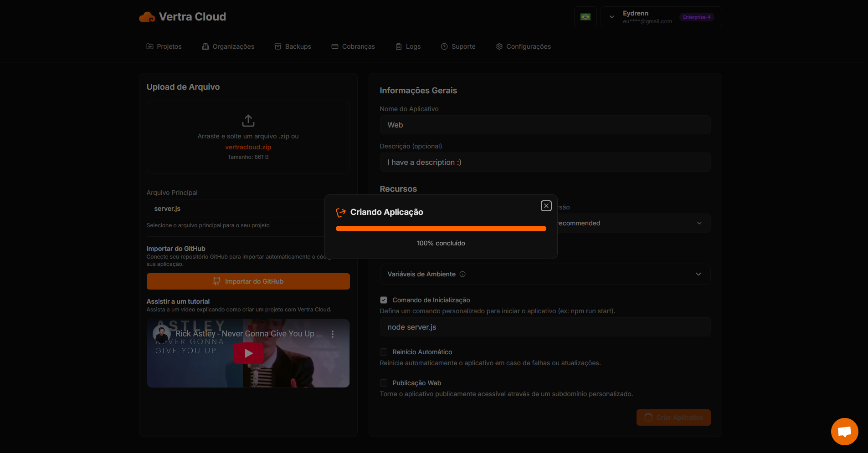Enable Reinício Automático

(x=384, y=351)
